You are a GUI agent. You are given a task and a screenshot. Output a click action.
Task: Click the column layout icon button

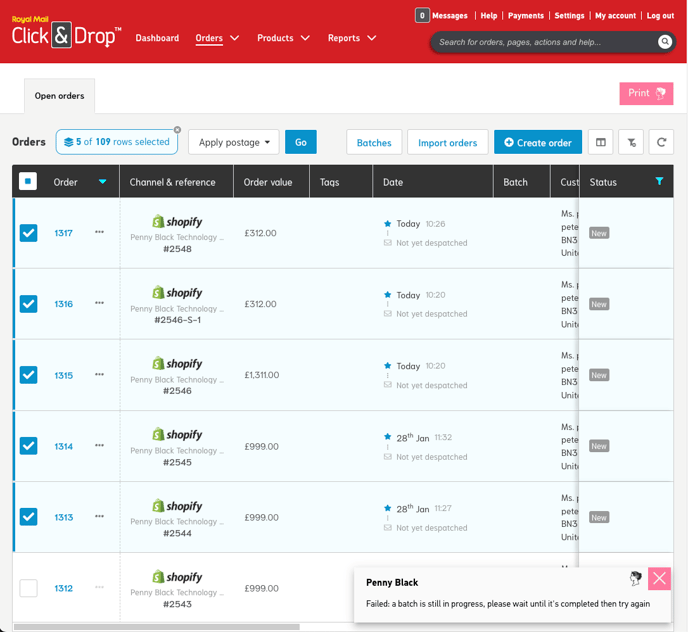coord(600,143)
